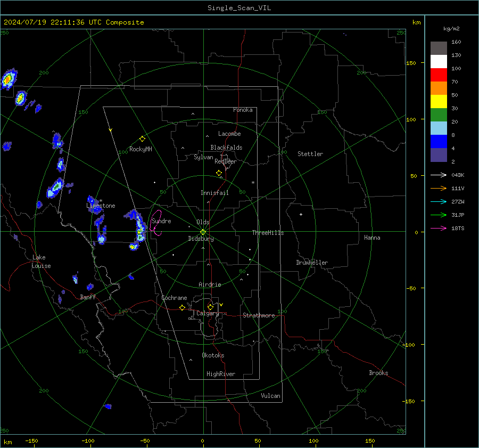Screen dimensions: 479x448
Task: Click the yellow diamond marker at Calgary
Action: point(210,307)
